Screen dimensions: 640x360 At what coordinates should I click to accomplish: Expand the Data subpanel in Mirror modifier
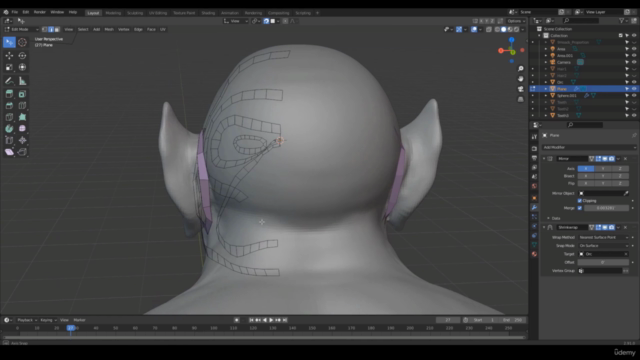548,218
